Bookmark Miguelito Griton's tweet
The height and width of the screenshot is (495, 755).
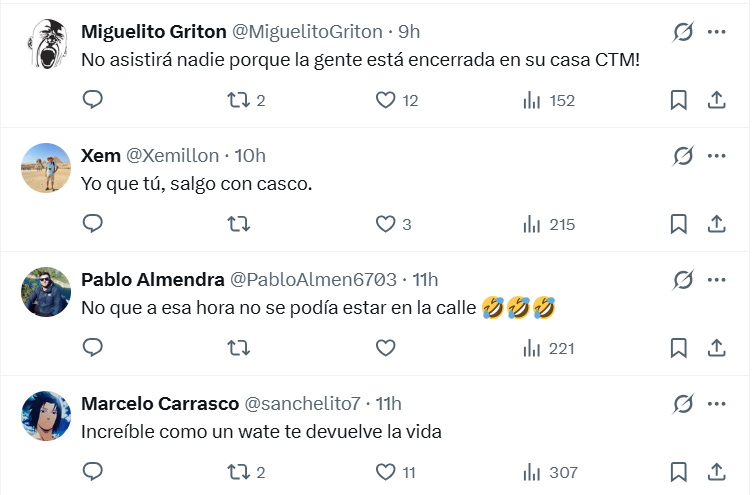(x=678, y=100)
